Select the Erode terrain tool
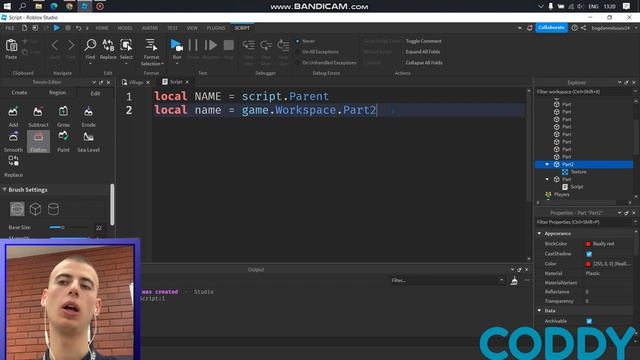Viewport: 640px width, 360px height. coord(88,116)
